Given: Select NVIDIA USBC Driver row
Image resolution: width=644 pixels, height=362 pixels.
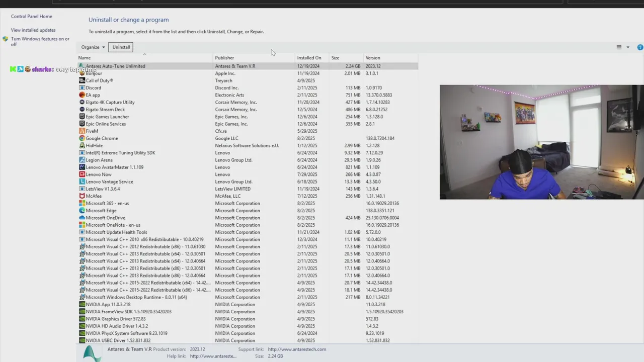Looking at the screenshot, I should 248,340.
